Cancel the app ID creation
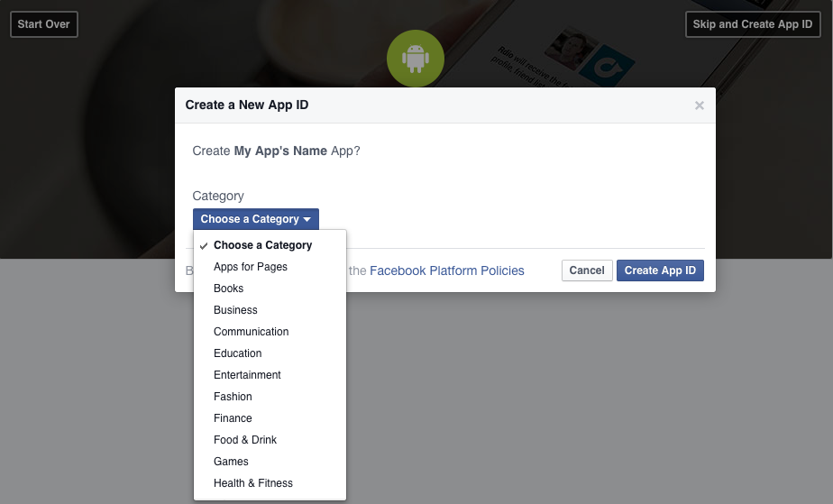 click(x=587, y=270)
